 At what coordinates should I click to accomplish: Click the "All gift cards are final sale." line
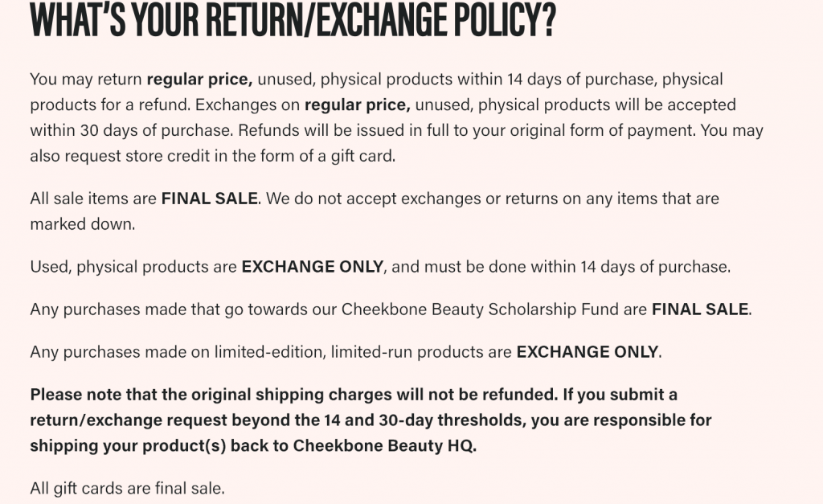[128, 488]
